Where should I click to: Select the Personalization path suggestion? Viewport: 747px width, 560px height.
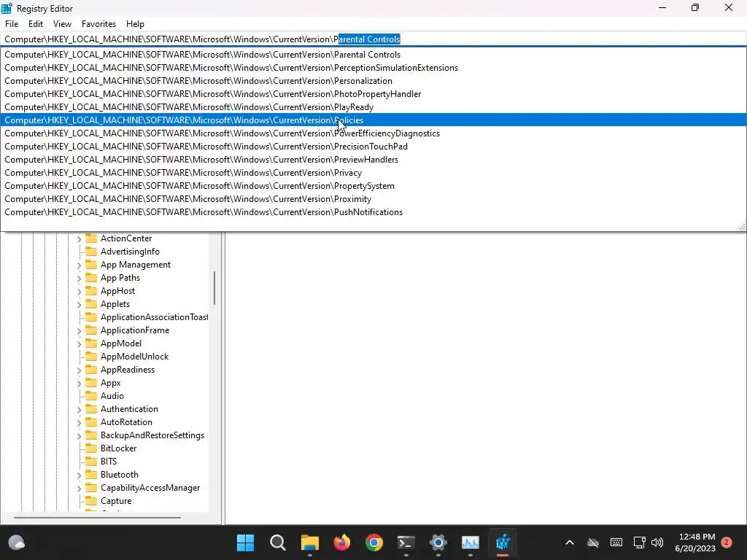(373, 81)
